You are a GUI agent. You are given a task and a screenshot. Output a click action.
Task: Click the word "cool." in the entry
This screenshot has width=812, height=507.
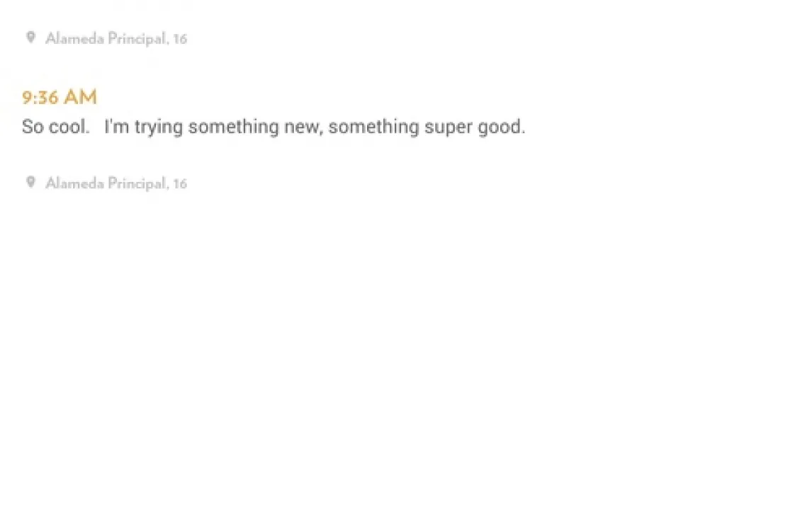[x=69, y=127]
